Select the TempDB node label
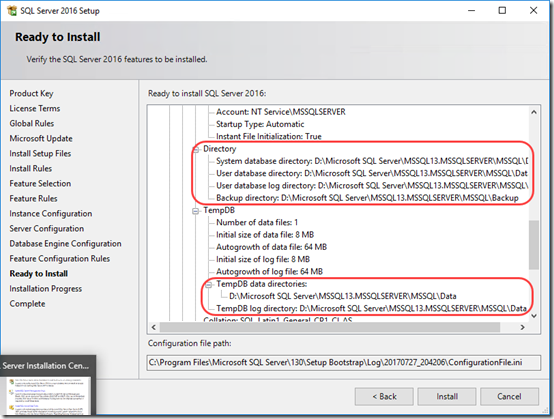554x419 pixels. click(219, 210)
